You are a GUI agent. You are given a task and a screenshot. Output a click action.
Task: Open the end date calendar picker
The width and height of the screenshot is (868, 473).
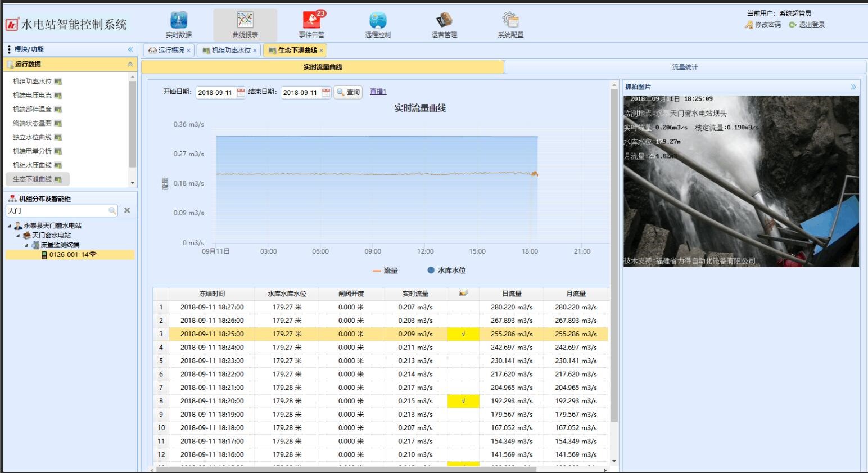[326, 93]
